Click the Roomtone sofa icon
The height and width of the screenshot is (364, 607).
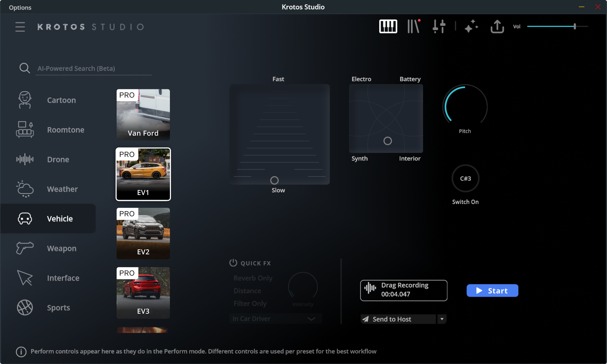[x=25, y=130]
